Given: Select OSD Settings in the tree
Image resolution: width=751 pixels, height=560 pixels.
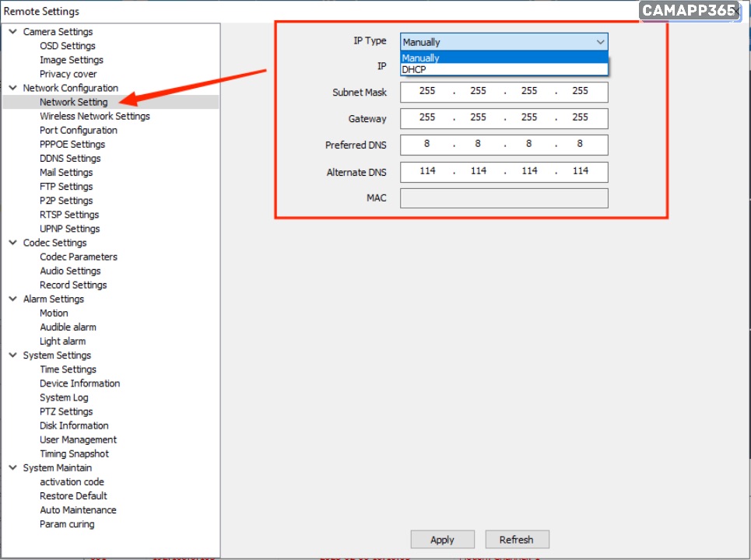Looking at the screenshot, I should (x=68, y=46).
